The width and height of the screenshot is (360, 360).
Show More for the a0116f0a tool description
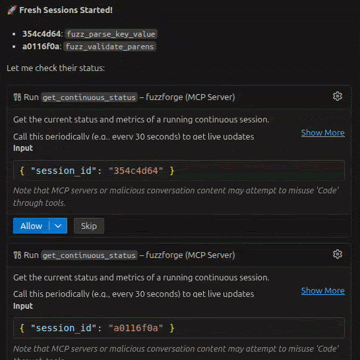tap(323, 291)
